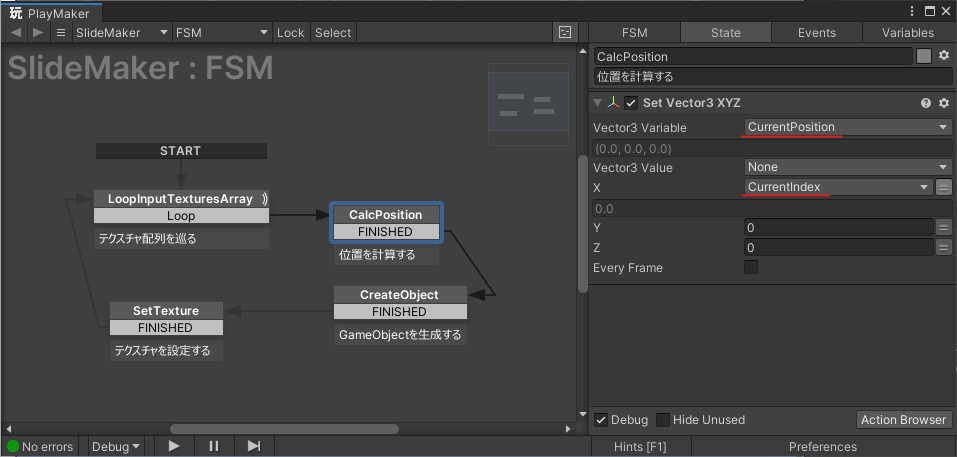Toggle the Every Frame checkbox

click(751, 267)
